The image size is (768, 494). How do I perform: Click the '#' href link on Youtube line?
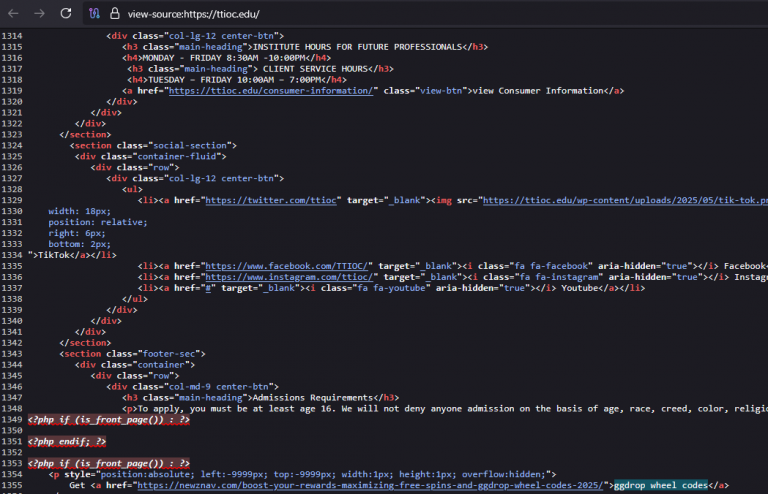click(x=208, y=288)
